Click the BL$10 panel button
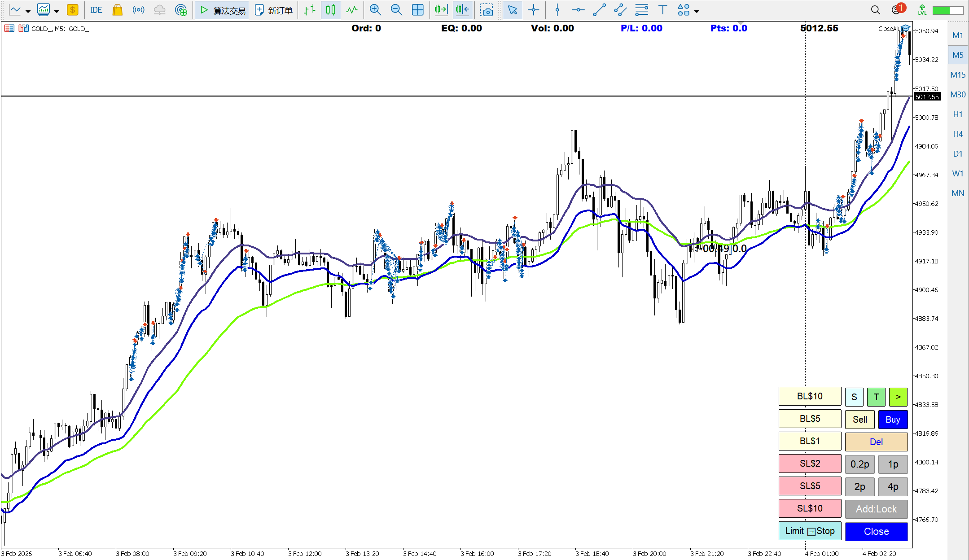 [x=810, y=396]
